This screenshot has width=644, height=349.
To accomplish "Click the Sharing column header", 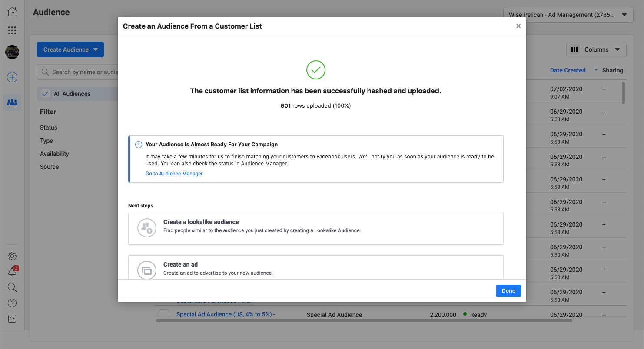I will 613,70.
